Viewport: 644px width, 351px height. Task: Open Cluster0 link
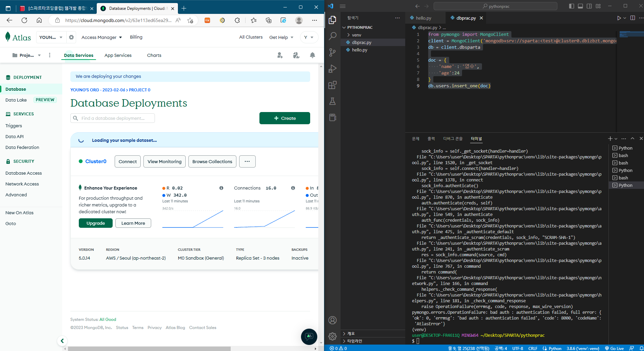[x=96, y=161]
